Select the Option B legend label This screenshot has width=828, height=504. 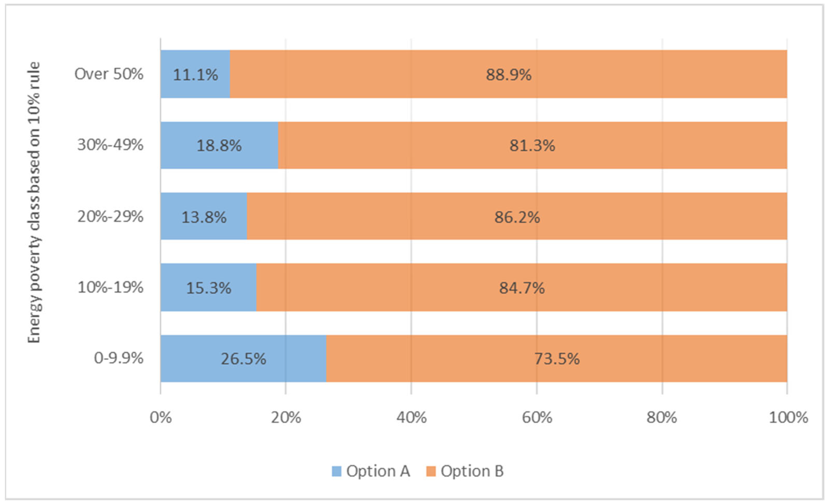pos(472,471)
